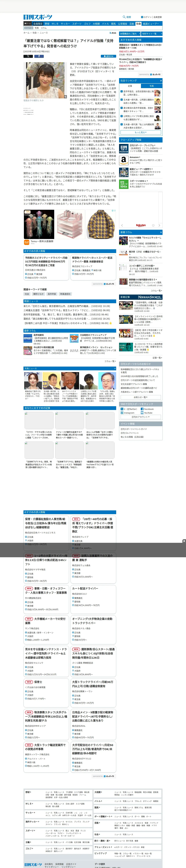
Task: Switch ranking to 写真 tab
Action: [152, 86]
